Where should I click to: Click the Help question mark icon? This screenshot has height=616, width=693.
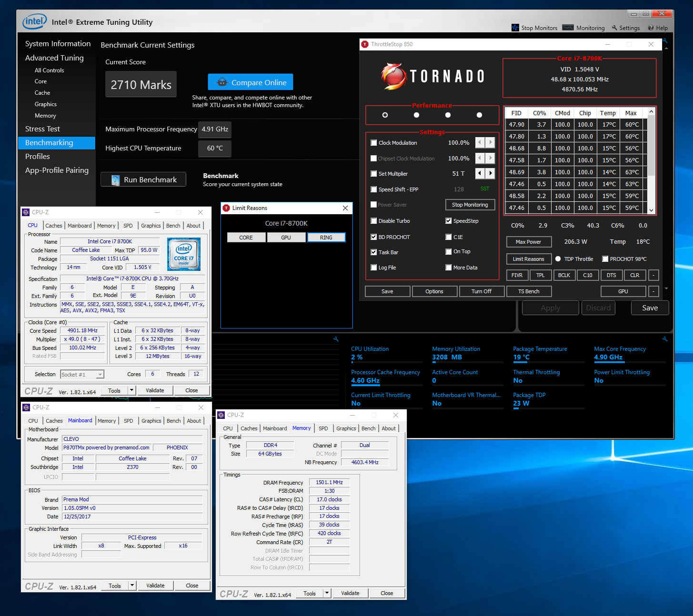[651, 28]
